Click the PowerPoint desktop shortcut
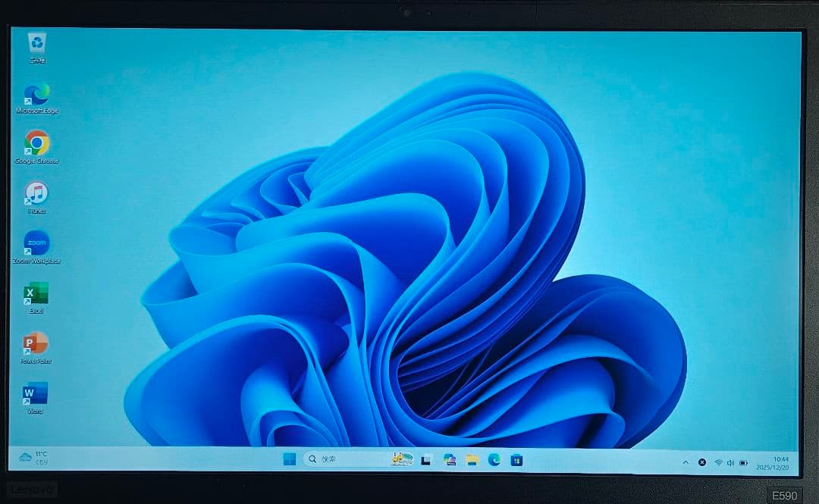 [36, 344]
